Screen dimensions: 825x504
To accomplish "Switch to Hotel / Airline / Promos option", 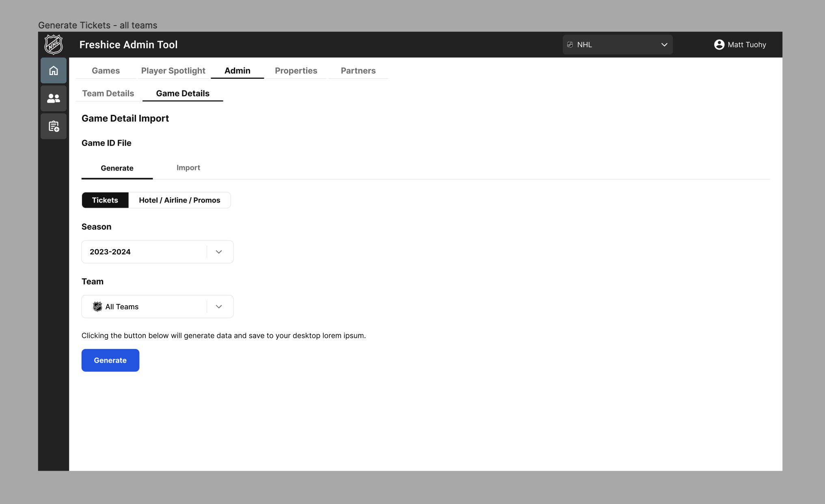I will (x=179, y=200).
